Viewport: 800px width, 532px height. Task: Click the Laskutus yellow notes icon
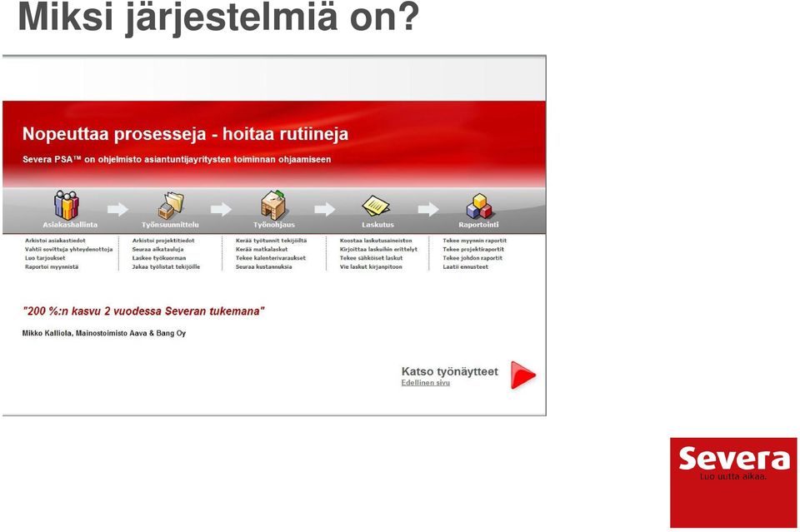tap(376, 206)
